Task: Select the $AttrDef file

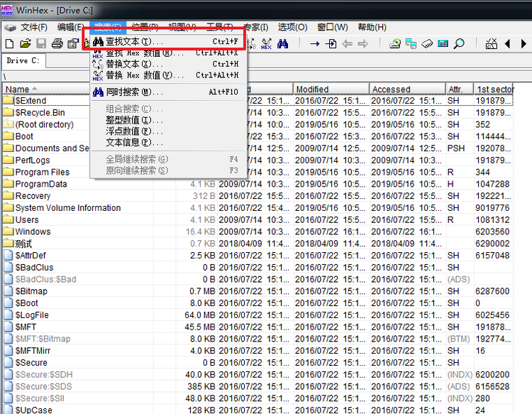Action: (x=31, y=256)
